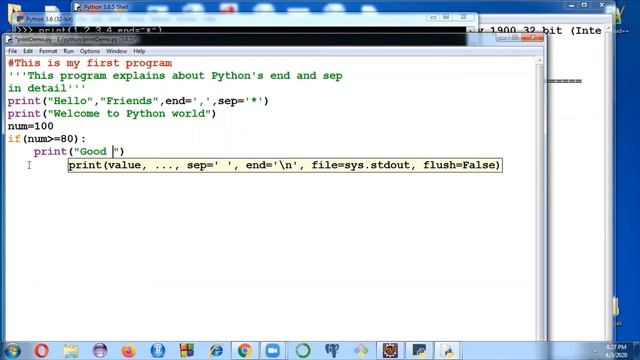The height and width of the screenshot is (360, 640).
Task: Open the Window menu in the editor
Action: [x=116, y=51]
